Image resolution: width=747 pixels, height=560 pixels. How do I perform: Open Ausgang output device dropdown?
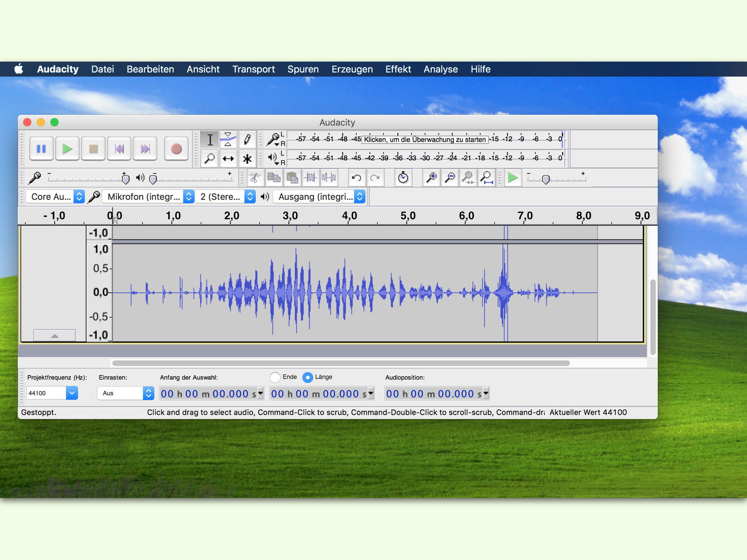click(x=319, y=197)
